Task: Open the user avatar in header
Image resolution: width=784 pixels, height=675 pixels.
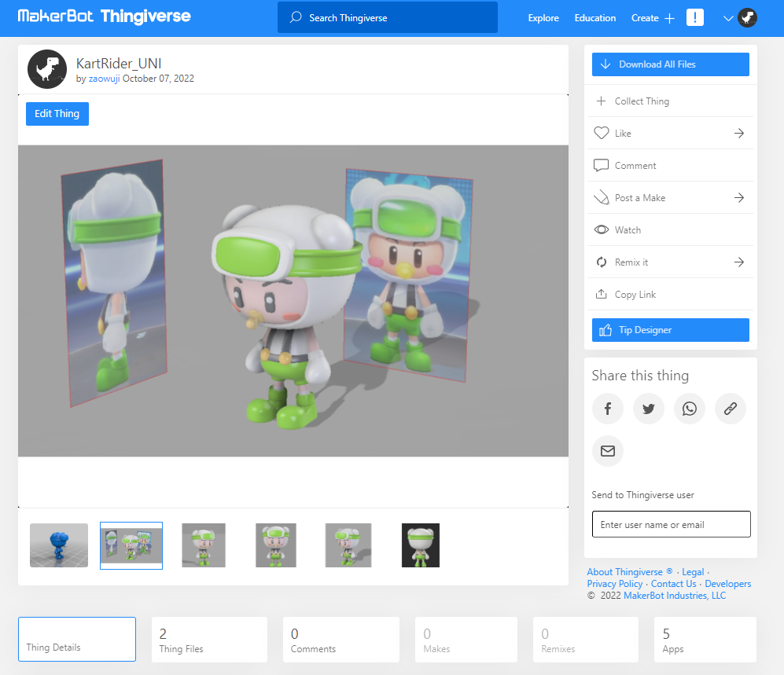Action: pos(748,18)
